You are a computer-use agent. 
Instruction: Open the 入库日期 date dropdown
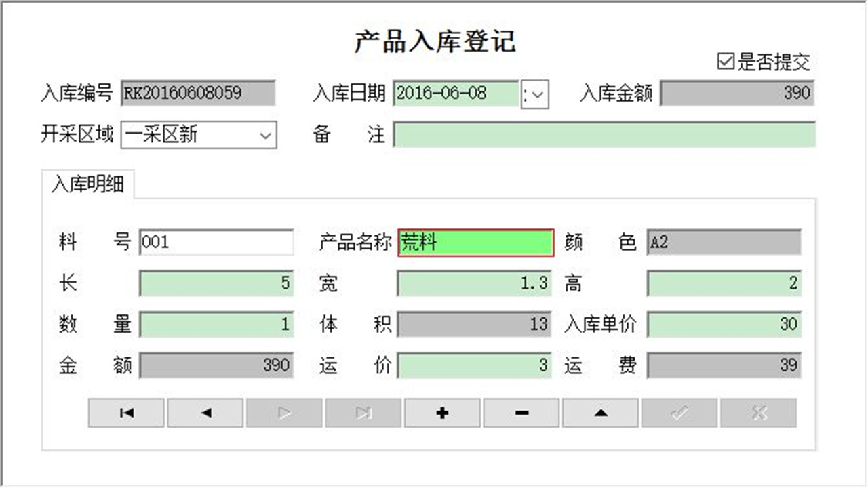click(x=535, y=94)
